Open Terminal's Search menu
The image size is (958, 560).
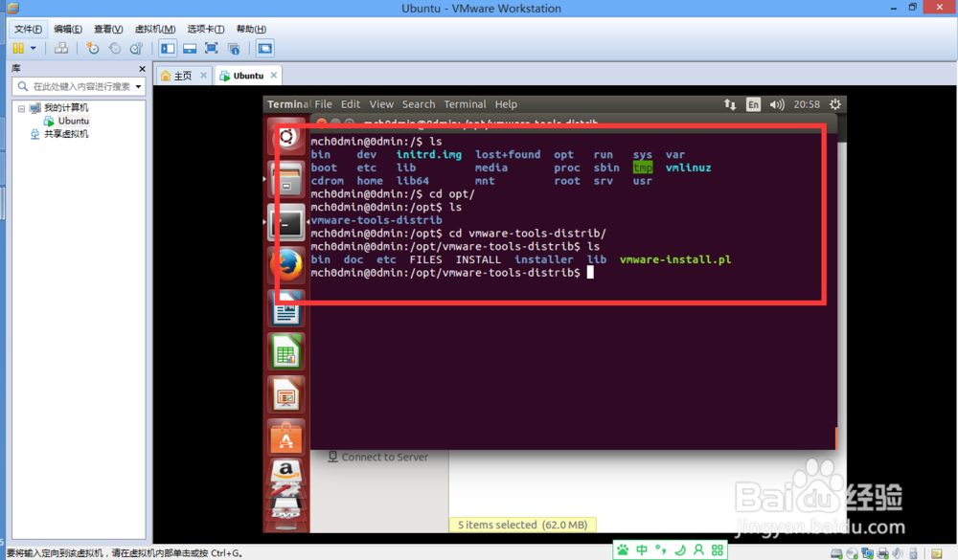tap(419, 104)
